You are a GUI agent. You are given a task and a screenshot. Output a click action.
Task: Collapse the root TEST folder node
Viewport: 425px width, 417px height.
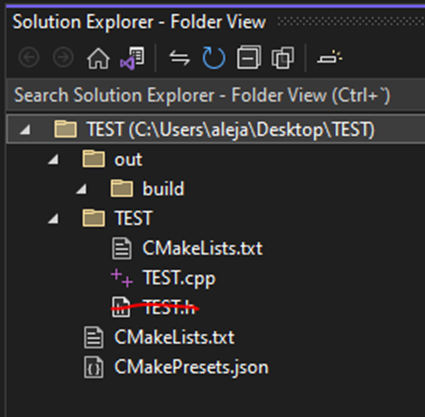[25, 130]
